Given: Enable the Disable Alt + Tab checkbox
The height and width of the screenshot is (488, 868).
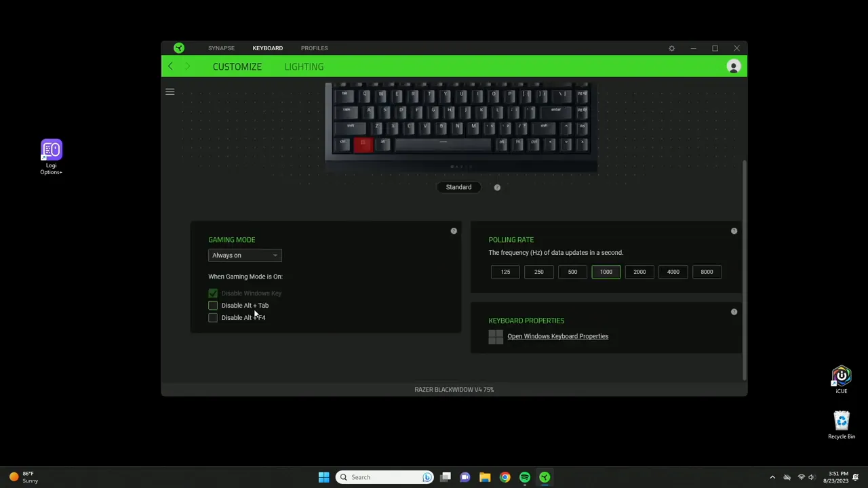Looking at the screenshot, I should (x=213, y=306).
